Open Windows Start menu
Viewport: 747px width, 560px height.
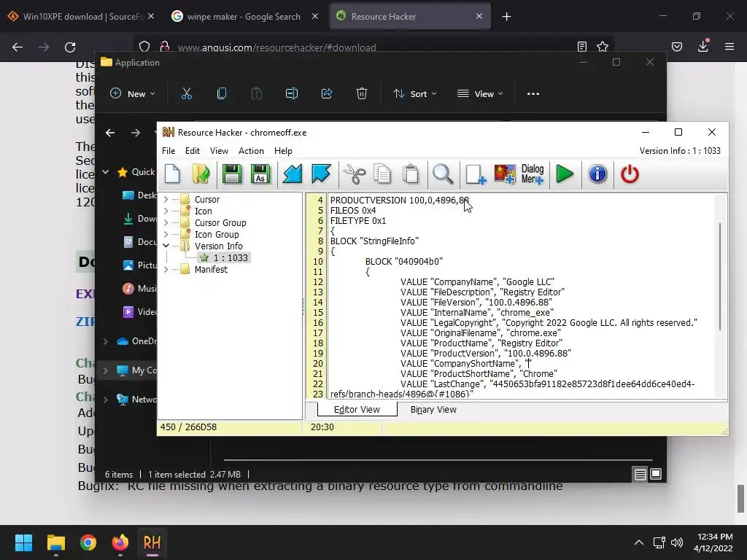(23, 542)
